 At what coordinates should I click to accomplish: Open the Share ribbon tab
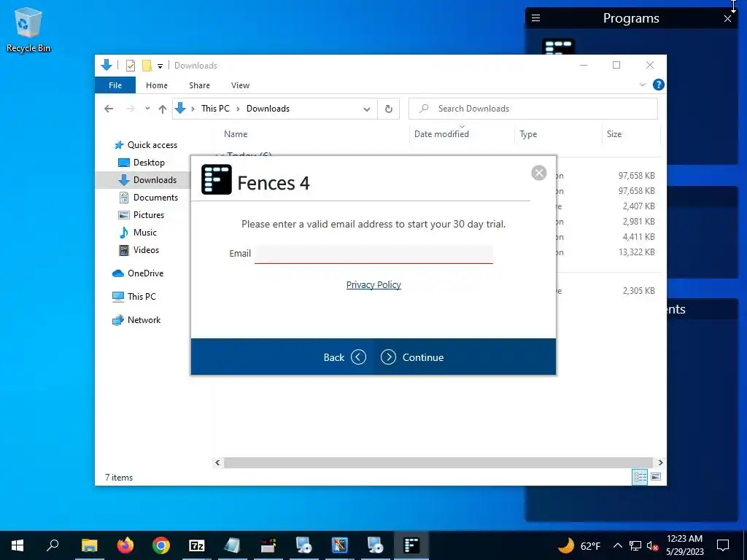(x=199, y=85)
